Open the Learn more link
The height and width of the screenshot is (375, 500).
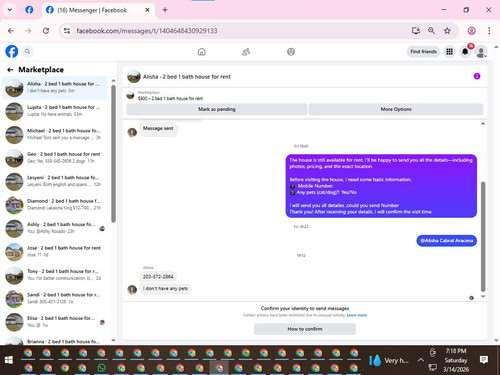tap(357, 315)
